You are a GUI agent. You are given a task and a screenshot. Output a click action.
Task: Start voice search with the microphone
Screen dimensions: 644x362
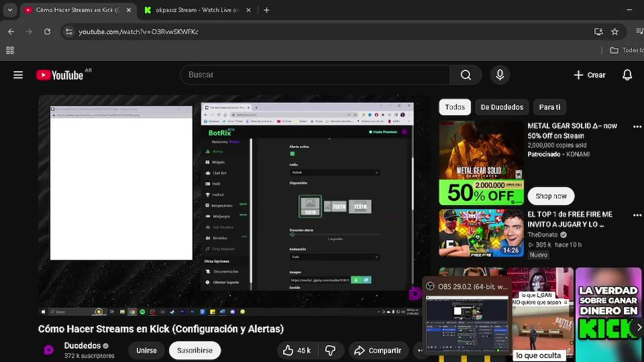point(500,75)
